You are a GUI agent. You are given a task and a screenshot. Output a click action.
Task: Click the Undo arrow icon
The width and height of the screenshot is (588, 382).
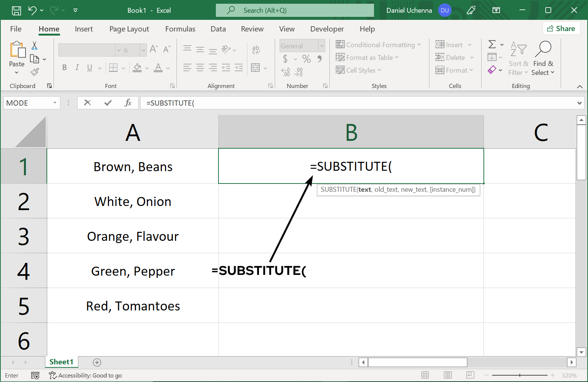[x=33, y=10]
